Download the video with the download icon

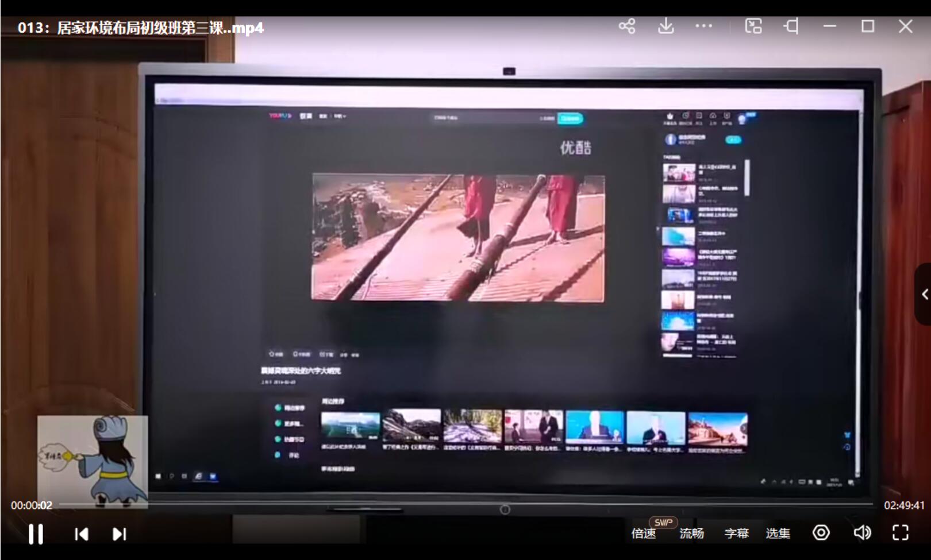pyautogui.click(x=665, y=26)
